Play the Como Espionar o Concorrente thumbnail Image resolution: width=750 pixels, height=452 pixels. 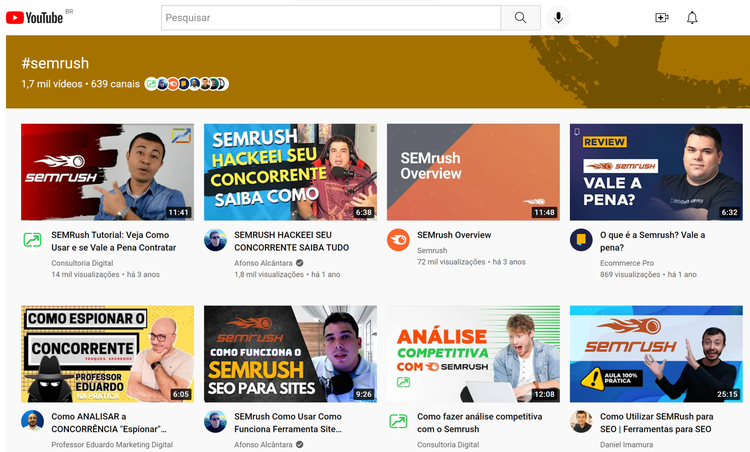108,354
